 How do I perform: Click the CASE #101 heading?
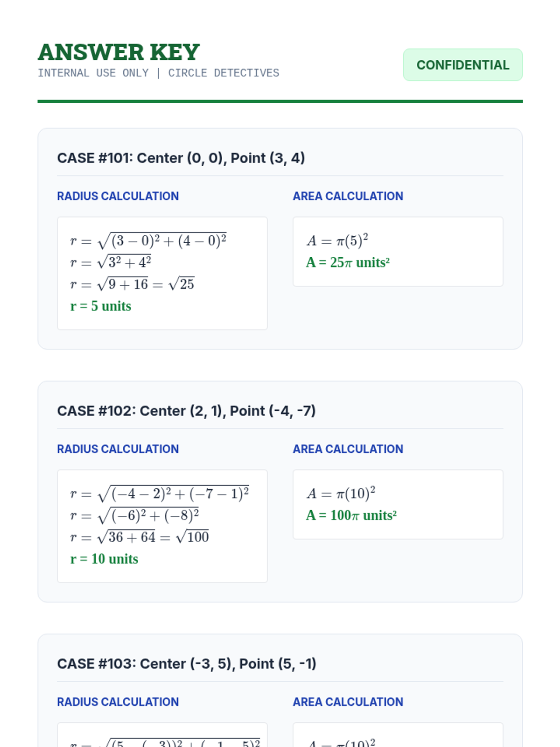click(x=181, y=158)
